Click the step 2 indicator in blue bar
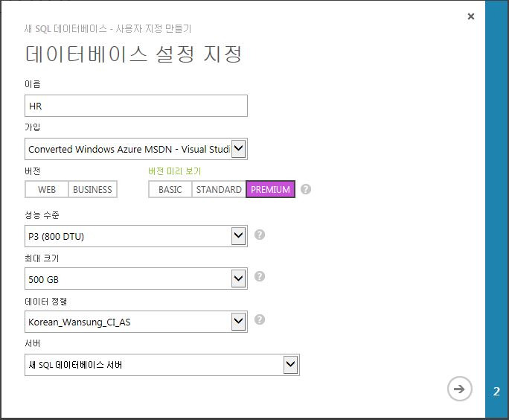This screenshot has width=509, height=420. [496, 392]
